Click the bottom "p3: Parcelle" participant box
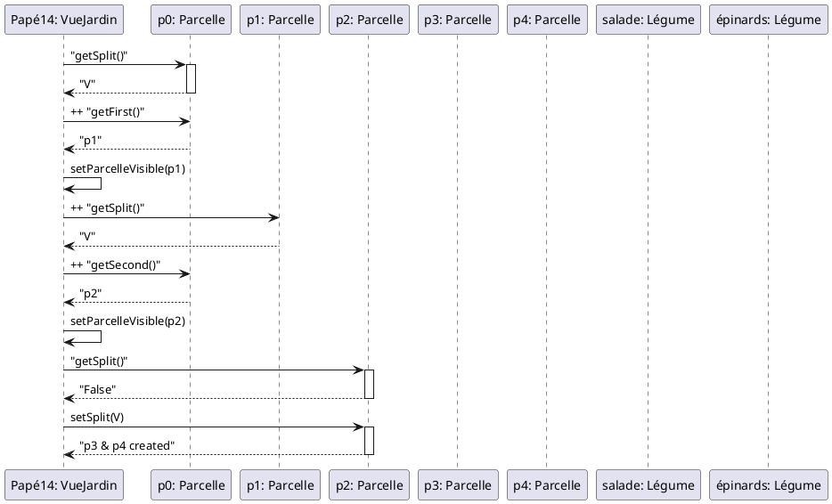The height and width of the screenshot is (504, 832). [x=457, y=485]
